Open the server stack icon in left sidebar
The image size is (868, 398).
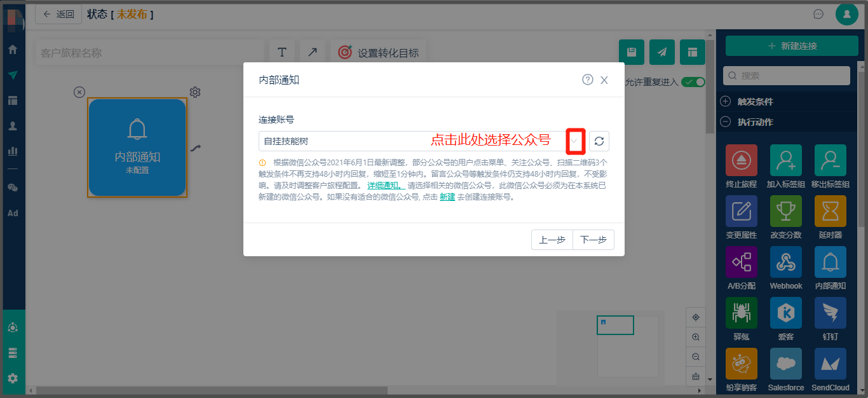pos(13,353)
